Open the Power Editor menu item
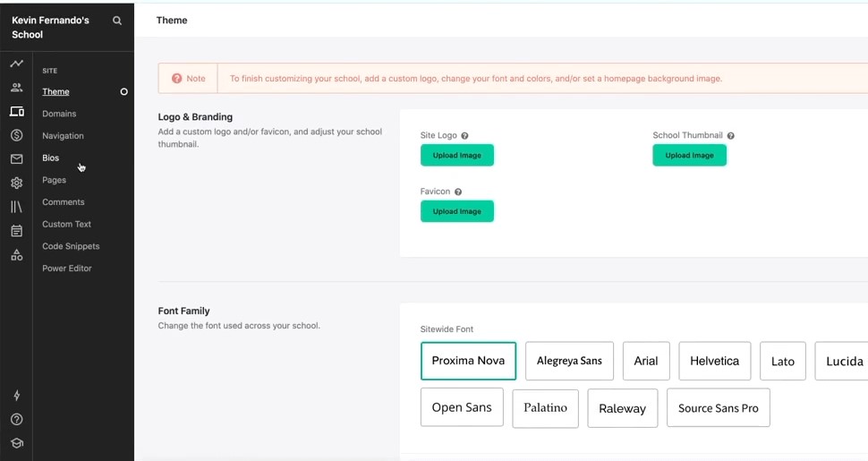 coord(67,269)
